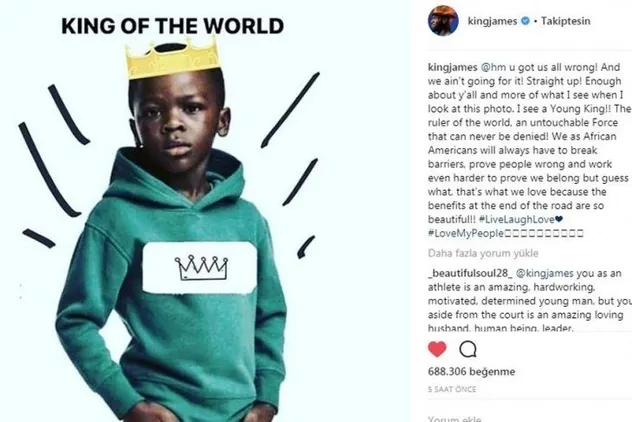632x422 pixels.
Task: Click the blue verified badge icon
Action: click(x=525, y=21)
